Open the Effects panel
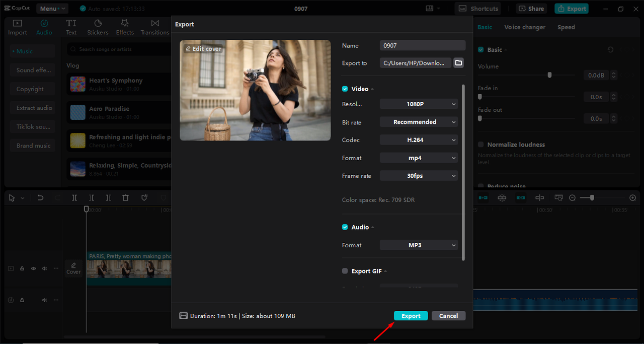The width and height of the screenshot is (644, 344). click(125, 27)
